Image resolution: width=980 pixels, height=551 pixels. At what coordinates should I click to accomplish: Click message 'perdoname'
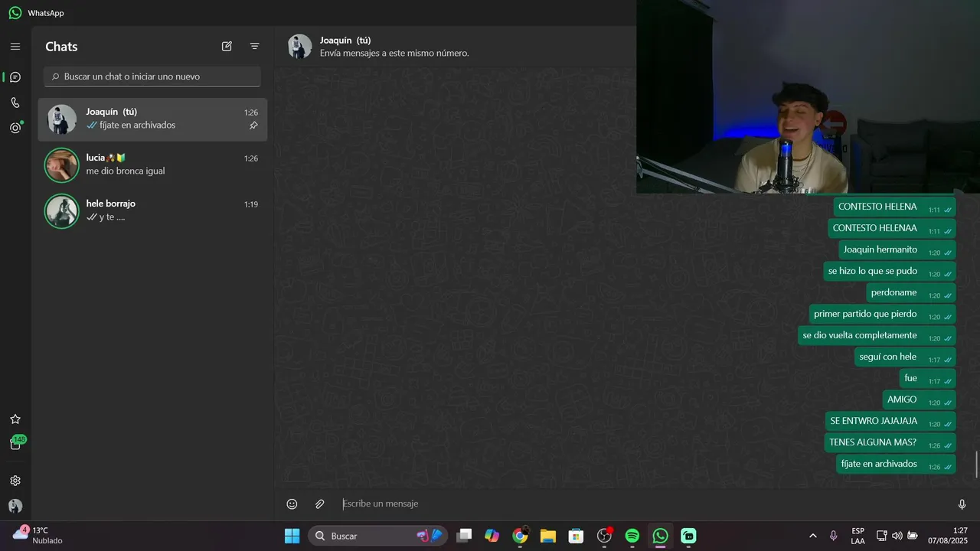pos(911,293)
